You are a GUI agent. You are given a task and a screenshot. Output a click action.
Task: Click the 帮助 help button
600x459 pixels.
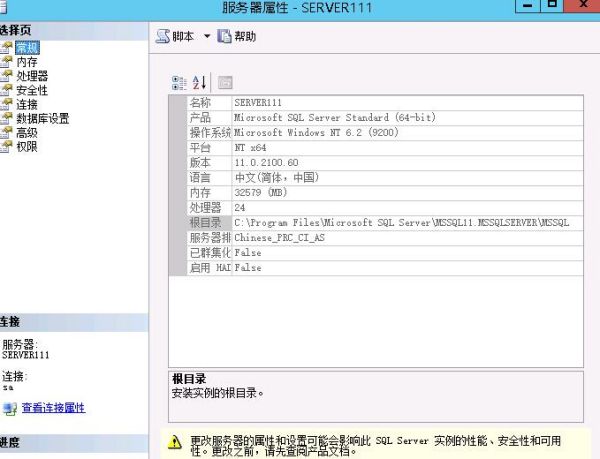[x=236, y=36]
